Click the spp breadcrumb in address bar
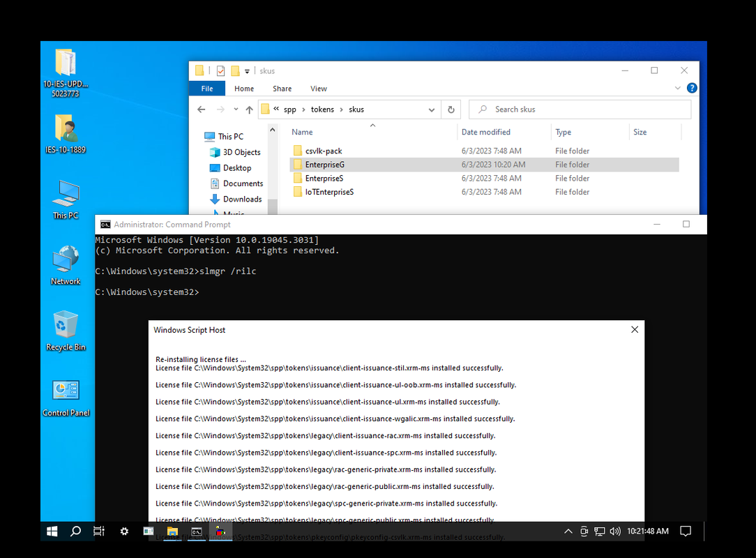Screen dimensions: 756x558 tap(289, 110)
